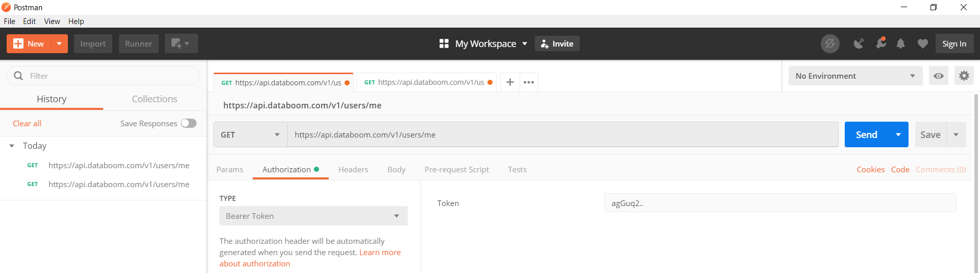
Task: Open environment quick look eye icon
Action: click(938, 76)
